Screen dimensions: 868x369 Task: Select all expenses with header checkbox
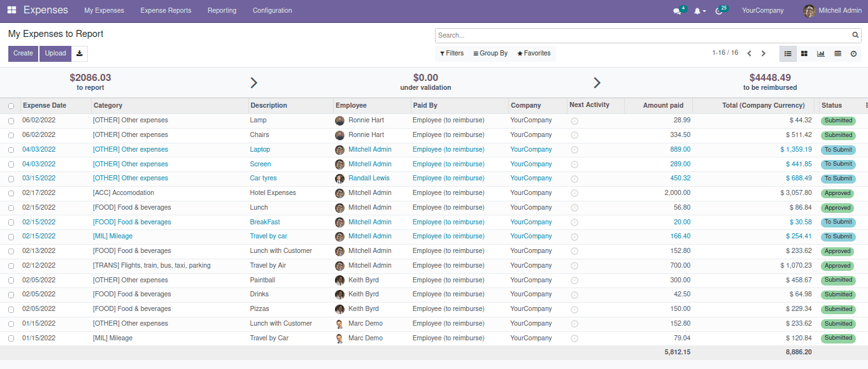(11, 106)
